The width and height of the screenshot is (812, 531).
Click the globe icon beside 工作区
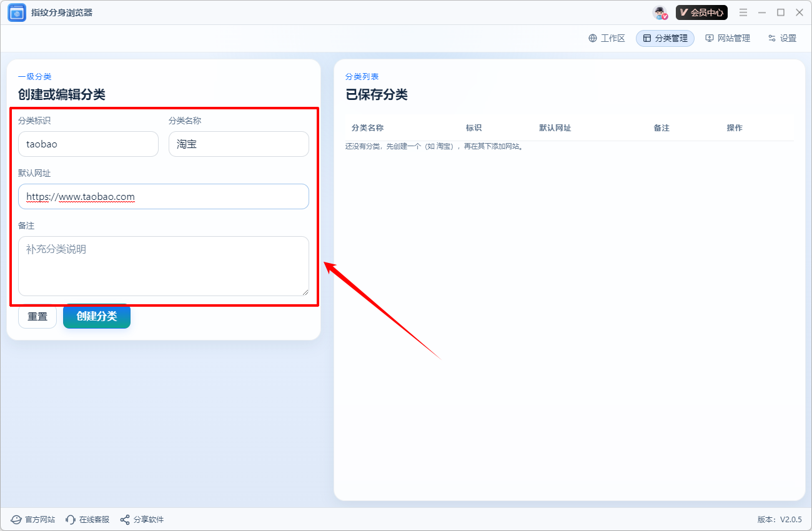593,38
